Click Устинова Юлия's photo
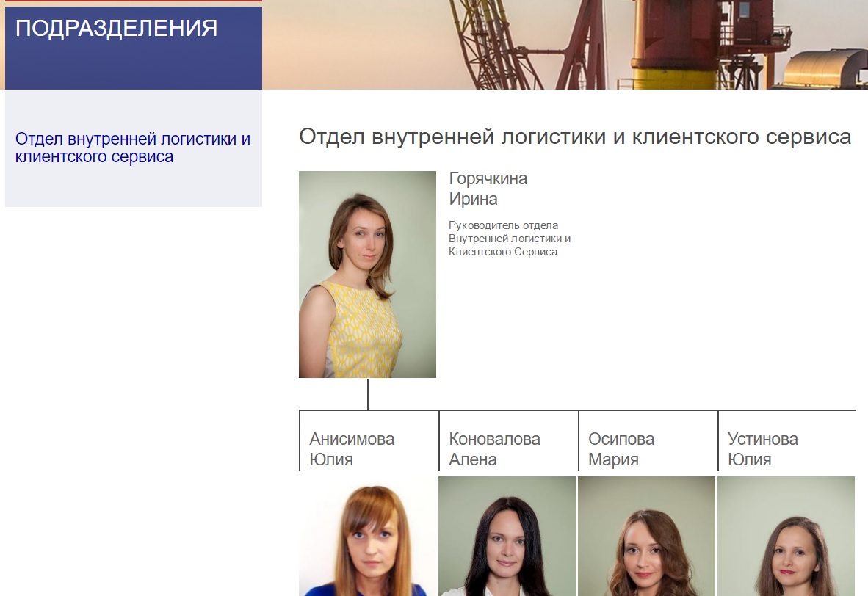Image resolution: width=868 pixels, height=596 pixels. pos(786,537)
